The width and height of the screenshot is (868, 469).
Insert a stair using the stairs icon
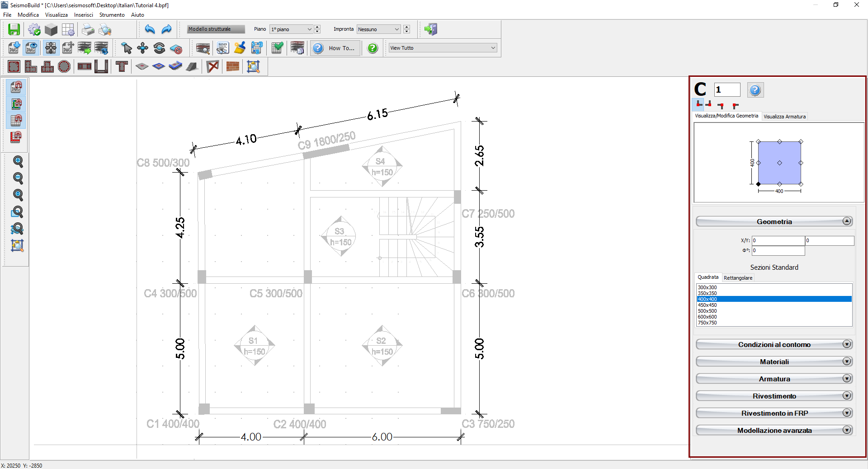(192, 67)
